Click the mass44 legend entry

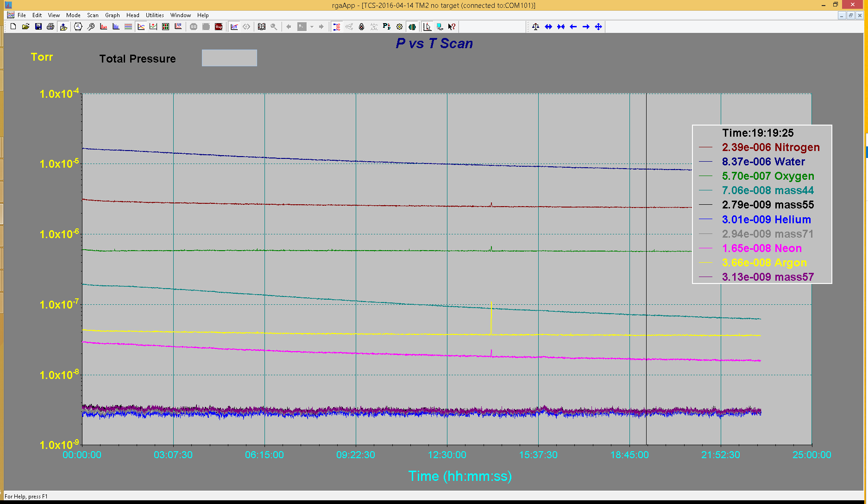(756, 190)
